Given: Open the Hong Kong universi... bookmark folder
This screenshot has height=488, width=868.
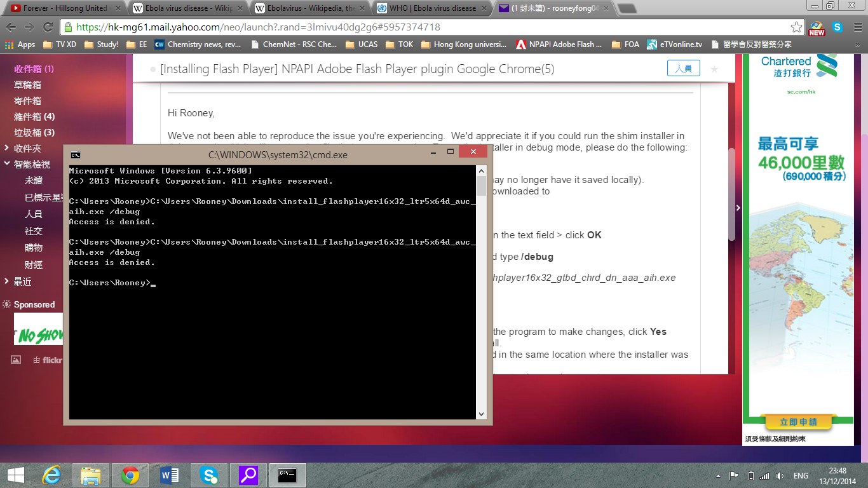Looking at the screenshot, I should point(464,44).
